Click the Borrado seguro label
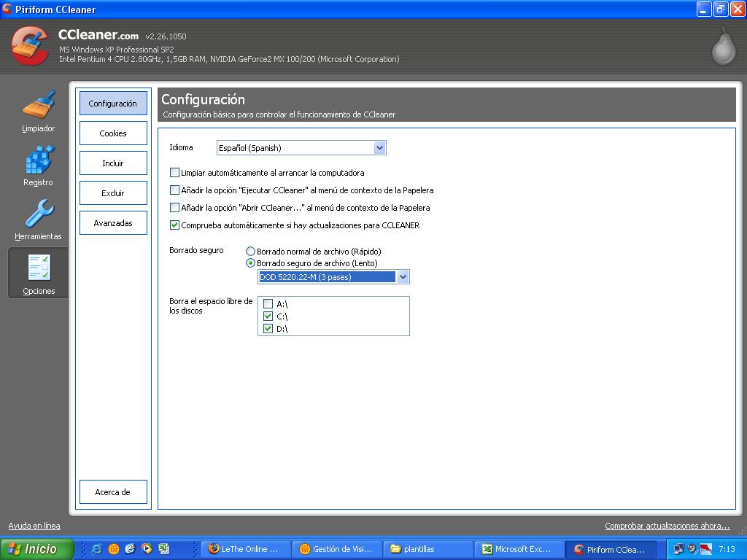The height and width of the screenshot is (560, 747). (196, 250)
